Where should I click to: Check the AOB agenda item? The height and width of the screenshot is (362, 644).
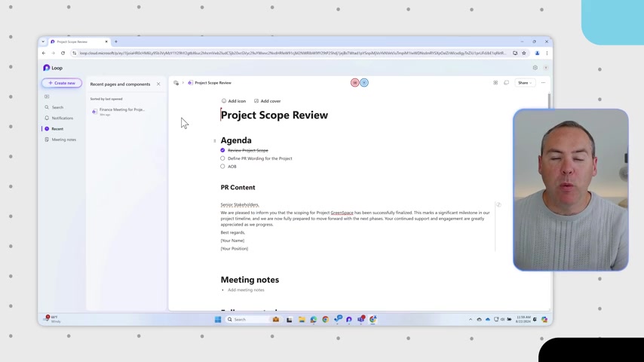[222, 167]
